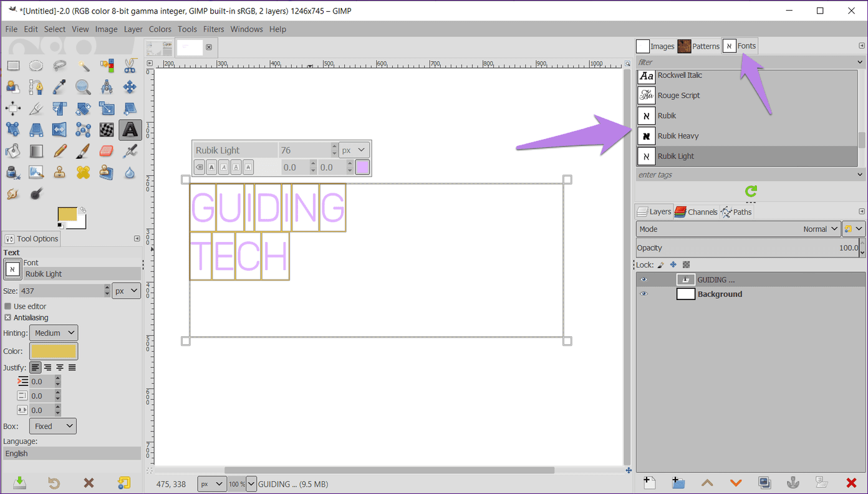The image size is (868, 494).
Task: Open the Layer menu
Action: pyautogui.click(x=133, y=29)
